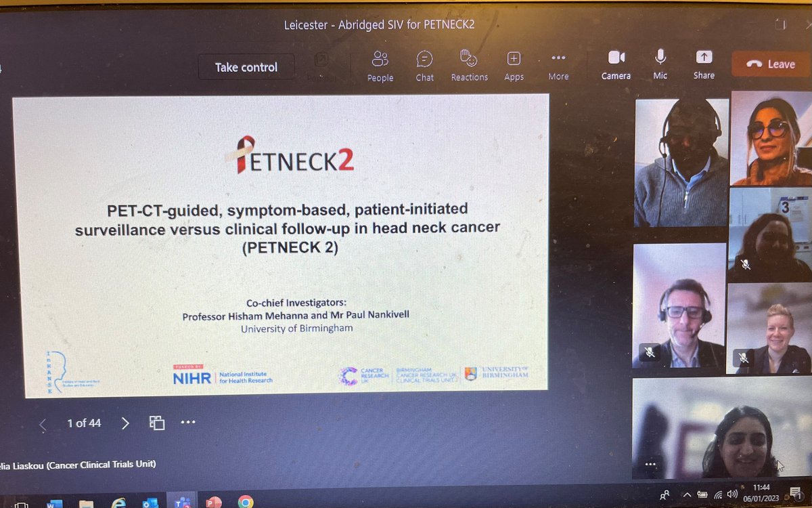Go back to the previous slide

(42, 422)
